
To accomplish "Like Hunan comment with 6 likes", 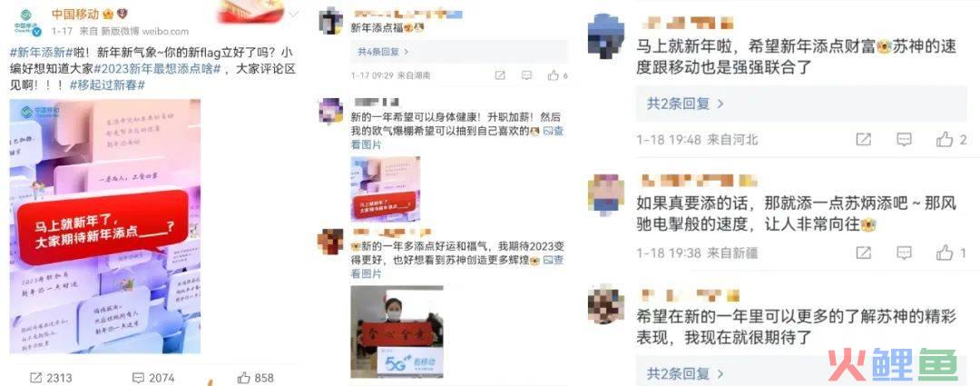I will 554,75.
